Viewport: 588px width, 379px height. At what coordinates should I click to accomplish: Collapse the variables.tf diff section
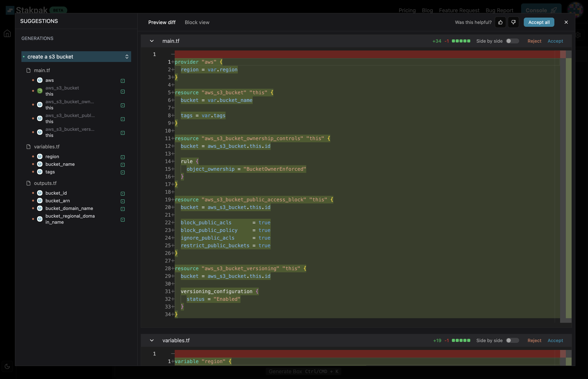click(x=152, y=340)
